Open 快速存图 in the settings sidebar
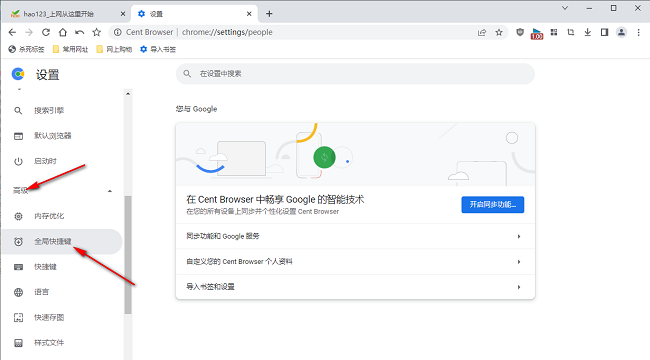Image resolution: width=650 pixels, height=360 pixels. click(62, 318)
